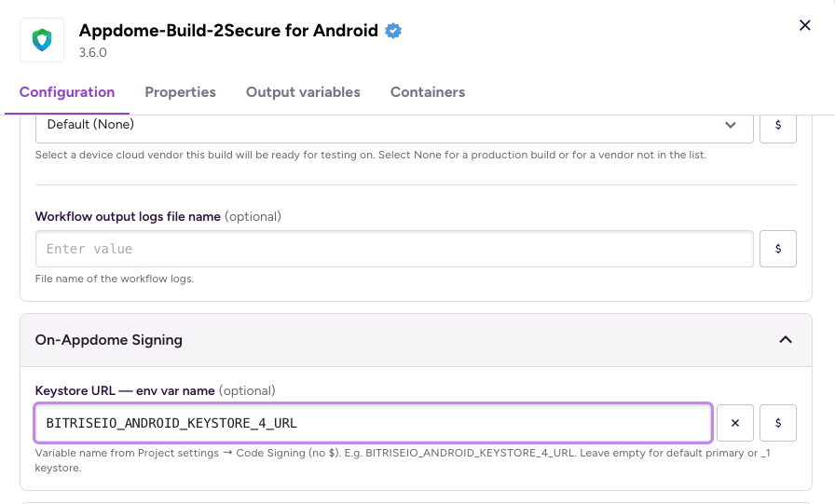The width and height of the screenshot is (835, 504).
Task: Click the On-Appdome Signing section title
Action: tap(109, 340)
